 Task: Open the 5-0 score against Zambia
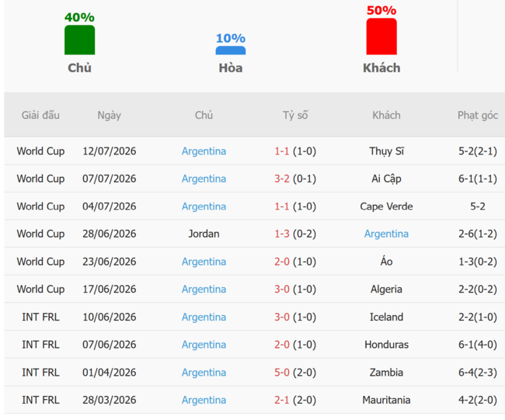coord(282,373)
